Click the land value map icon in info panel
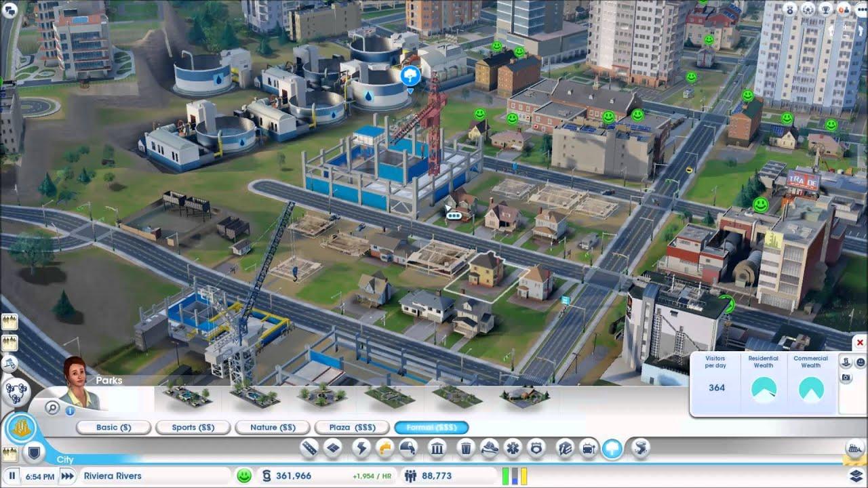This screenshot has width=868, height=488. 846,362
